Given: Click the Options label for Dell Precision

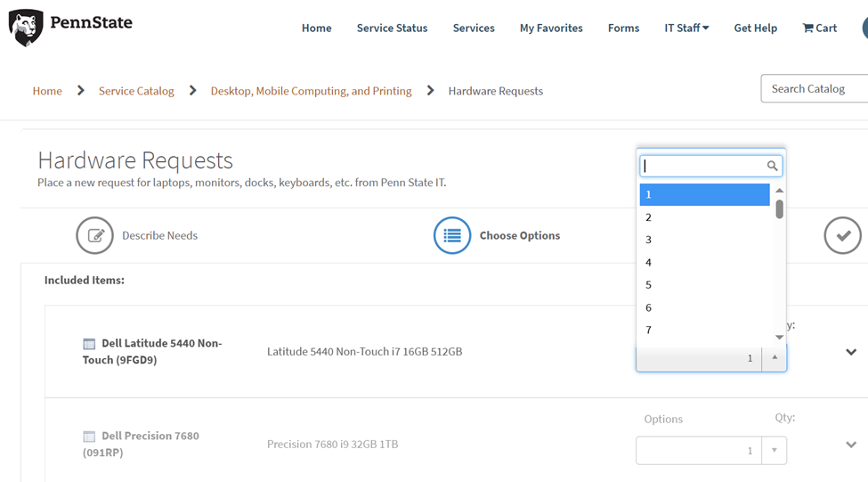Looking at the screenshot, I should (x=663, y=419).
